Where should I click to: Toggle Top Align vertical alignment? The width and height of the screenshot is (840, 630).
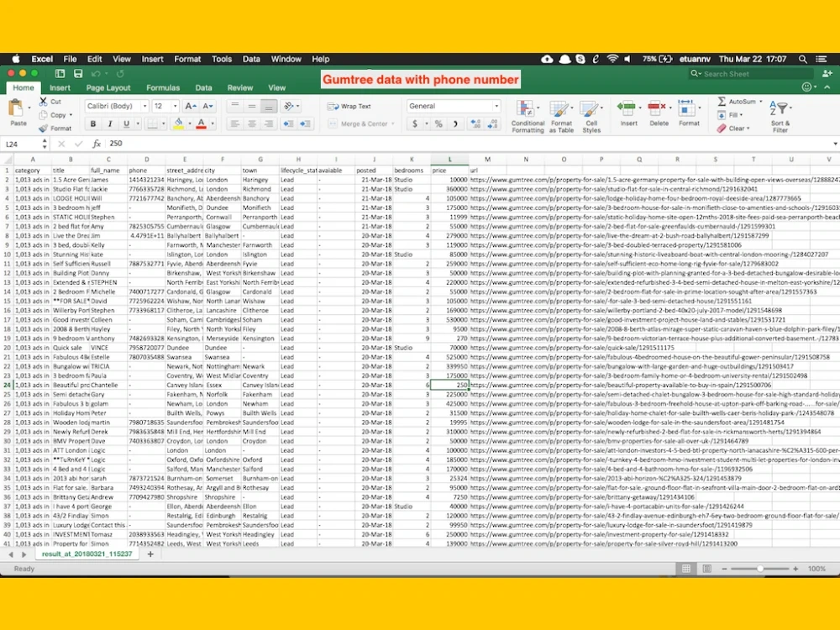click(234, 106)
